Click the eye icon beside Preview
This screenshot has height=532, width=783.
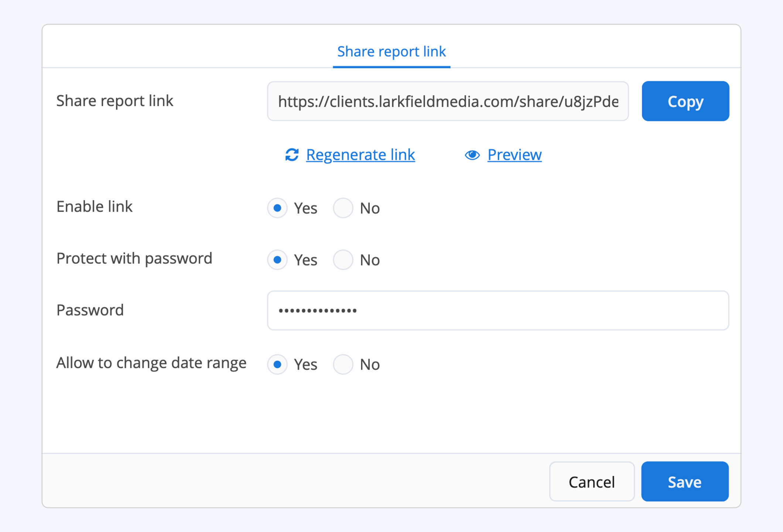[x=472, y=155]
